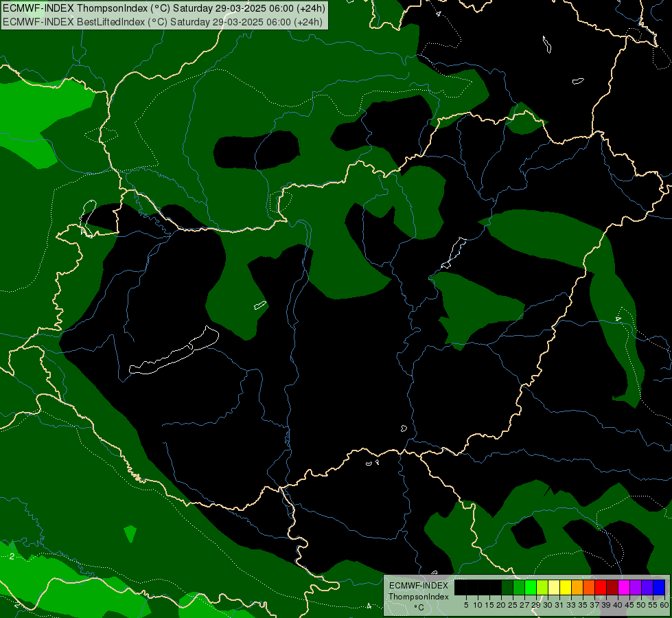Choose the light orange 33–35 legend swatch

[577, 587]
